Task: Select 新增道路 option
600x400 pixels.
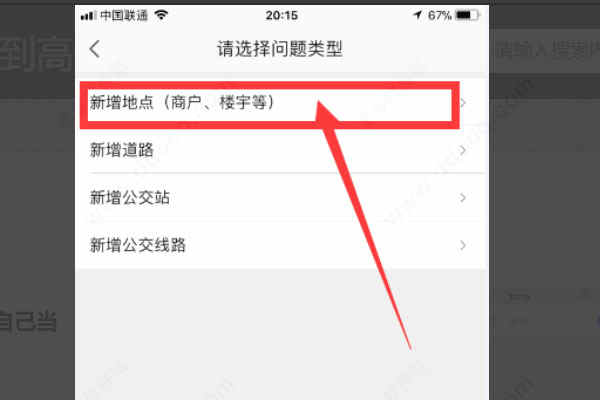Action: (282, 150)
